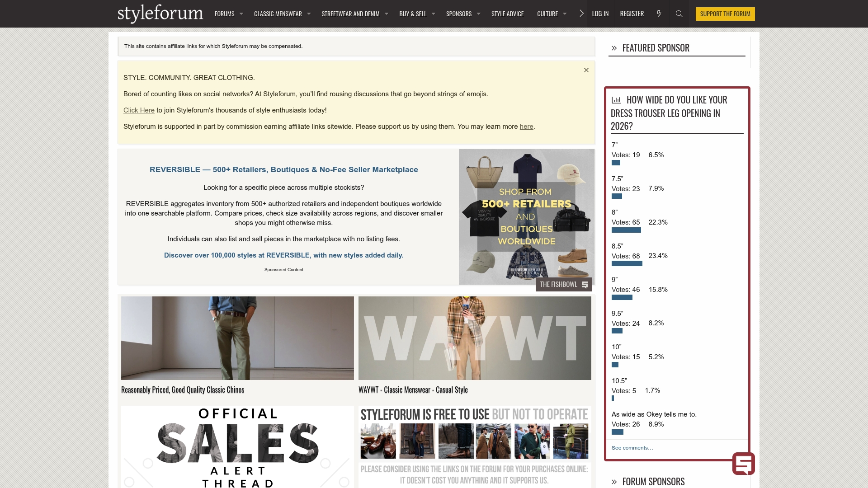Click the Featured Sponsor double-chevron icon
Screen dimensions: 868x488
click(614, 48)
